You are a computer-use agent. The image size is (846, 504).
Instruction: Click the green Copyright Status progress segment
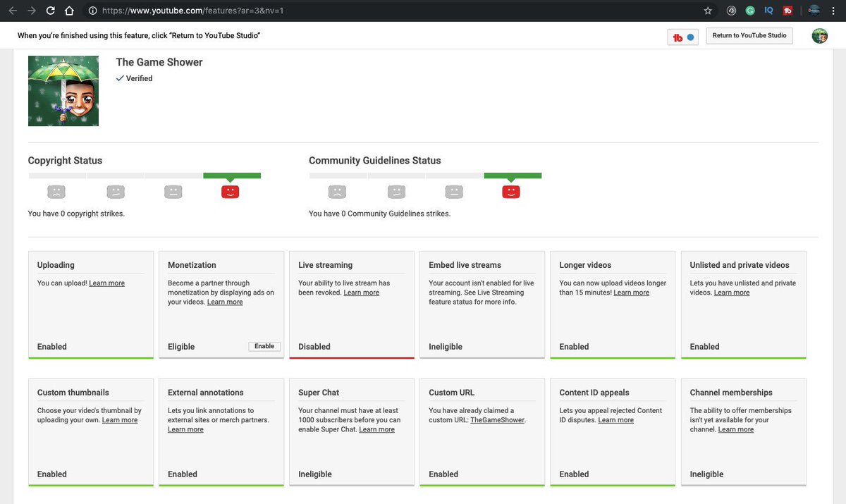pos(232,176)
